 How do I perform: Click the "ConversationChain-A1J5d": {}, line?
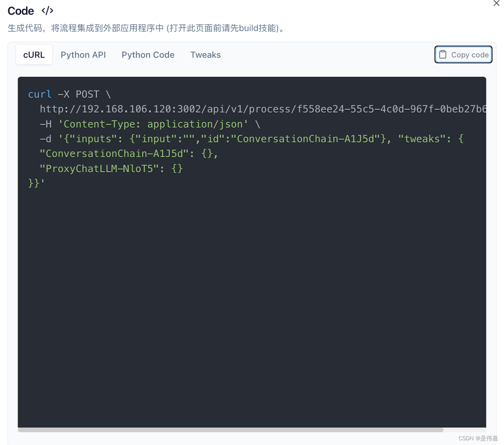[x=129, y=154]
